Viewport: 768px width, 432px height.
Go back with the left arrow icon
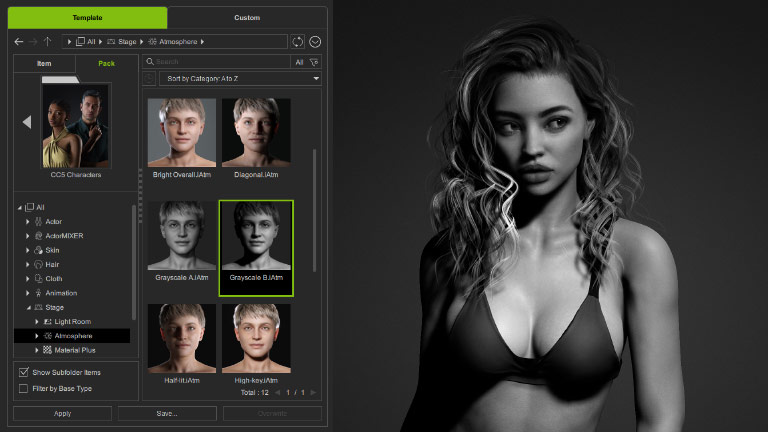point(19,42)
